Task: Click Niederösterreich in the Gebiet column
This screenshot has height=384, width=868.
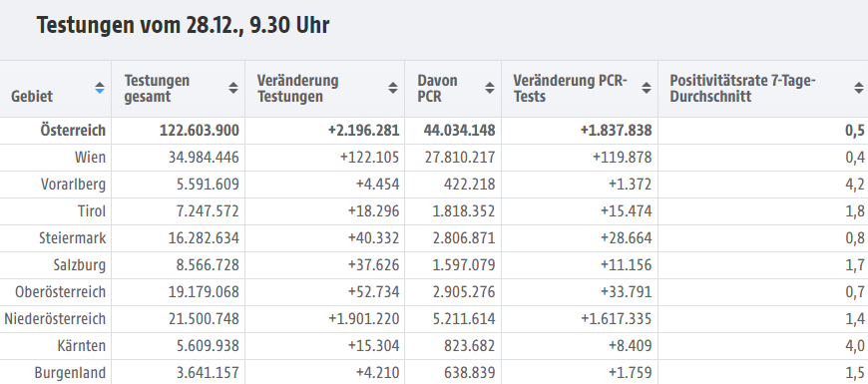Action: [x=55, y=319]
